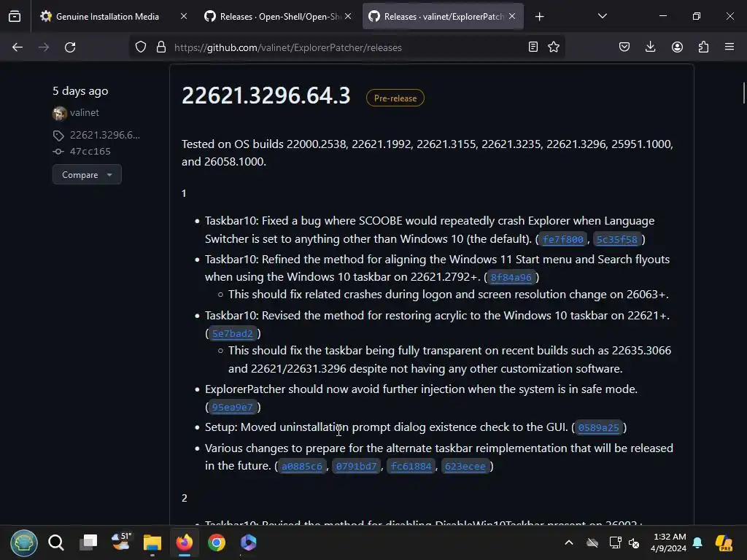Screen dimensions: 747x560
Task: Open the Firefox account icon
Action: tap(677, 47)
